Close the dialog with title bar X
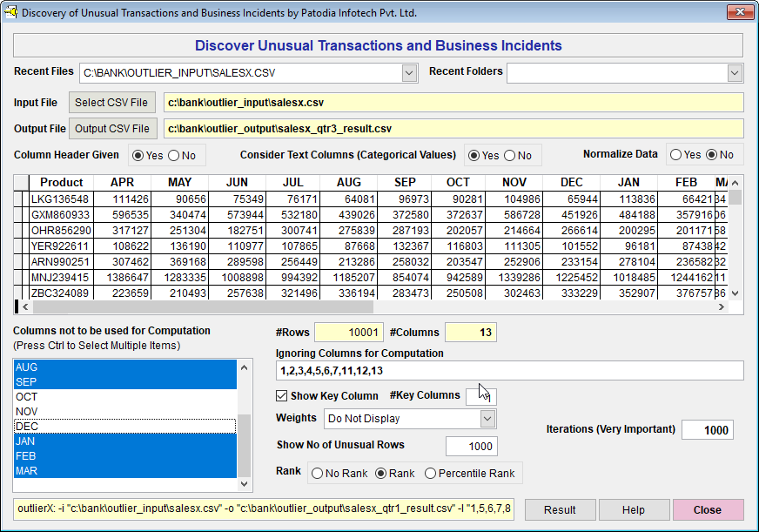This screenshot has width=759, height=532. click(x=740, y=12)
